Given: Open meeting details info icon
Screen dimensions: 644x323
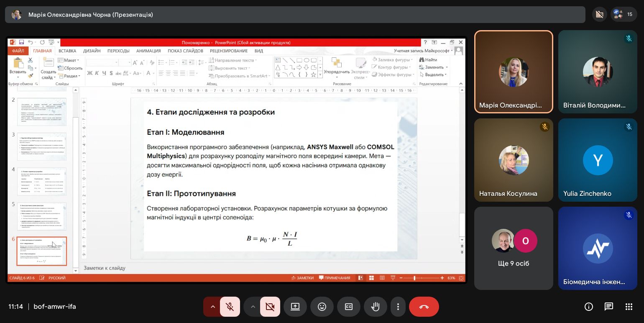Looking at the screenshot, I should [589, 307].
